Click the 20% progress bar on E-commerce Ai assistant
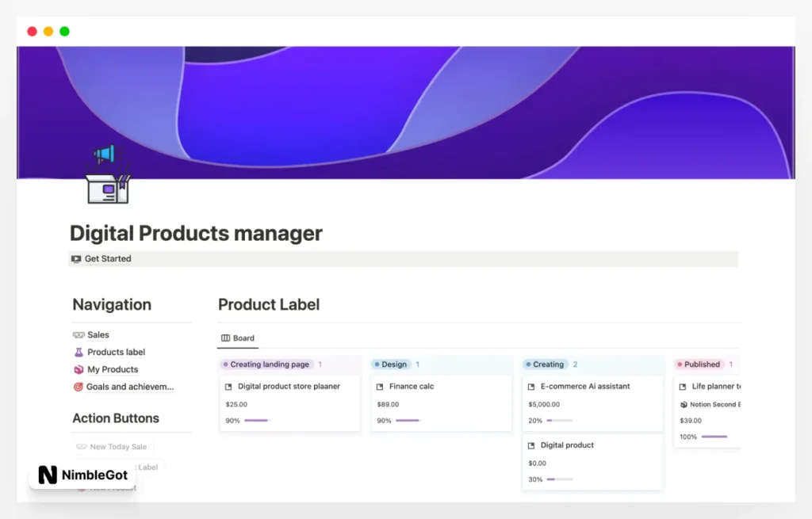Viewport: 812px width, 519px height. 559,421
